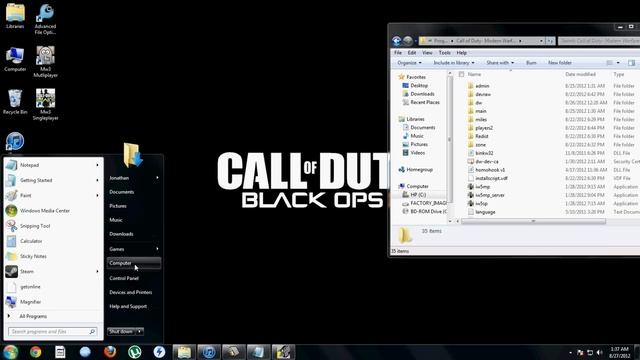Click Explorer horizontal scrollbar thumb
Screen dimensions: 640x360
tap(533, 221)
